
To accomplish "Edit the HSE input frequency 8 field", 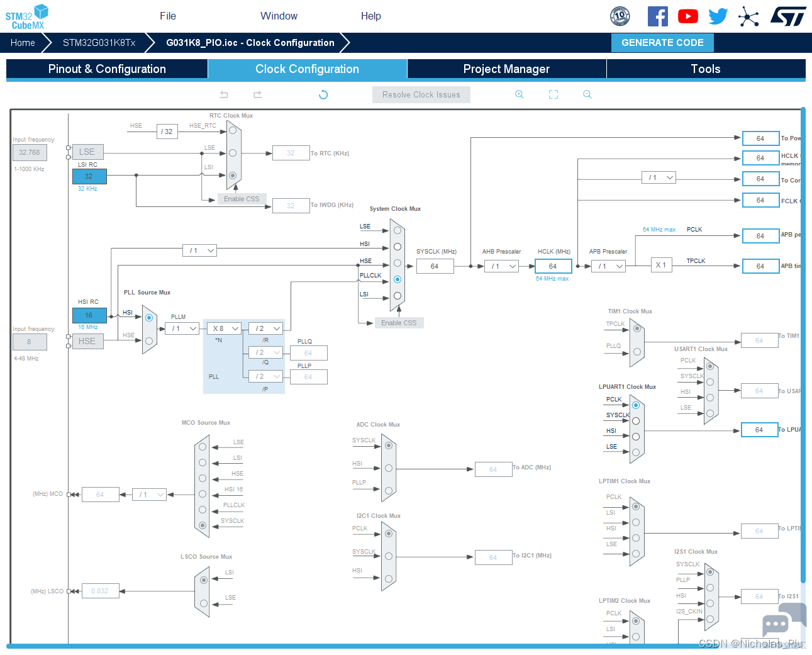I will [x=30, y=342].
